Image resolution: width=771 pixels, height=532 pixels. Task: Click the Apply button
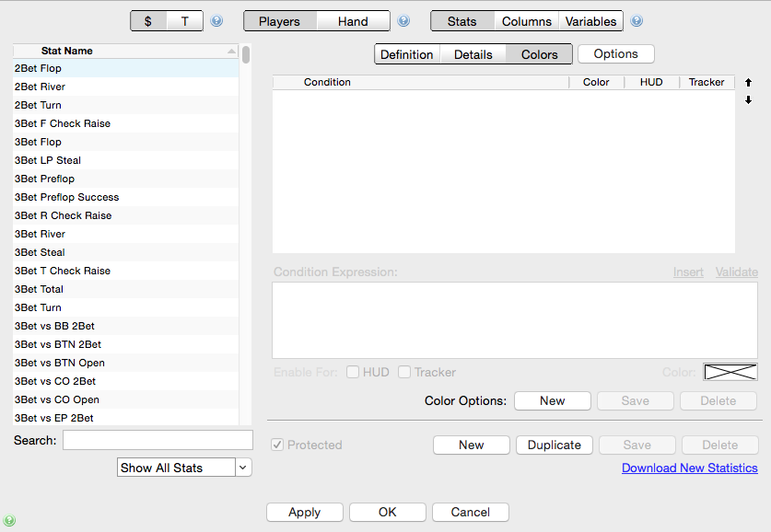(x=305, y=513)
